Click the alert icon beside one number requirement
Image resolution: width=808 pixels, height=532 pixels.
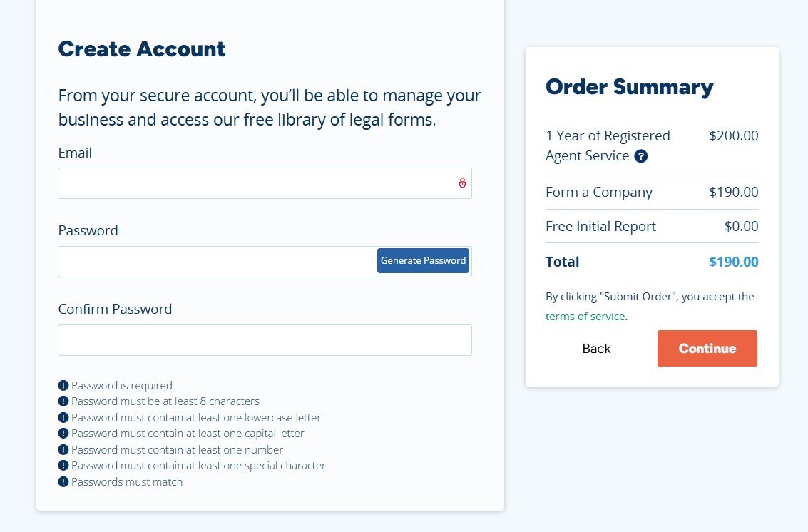(63, 449)
